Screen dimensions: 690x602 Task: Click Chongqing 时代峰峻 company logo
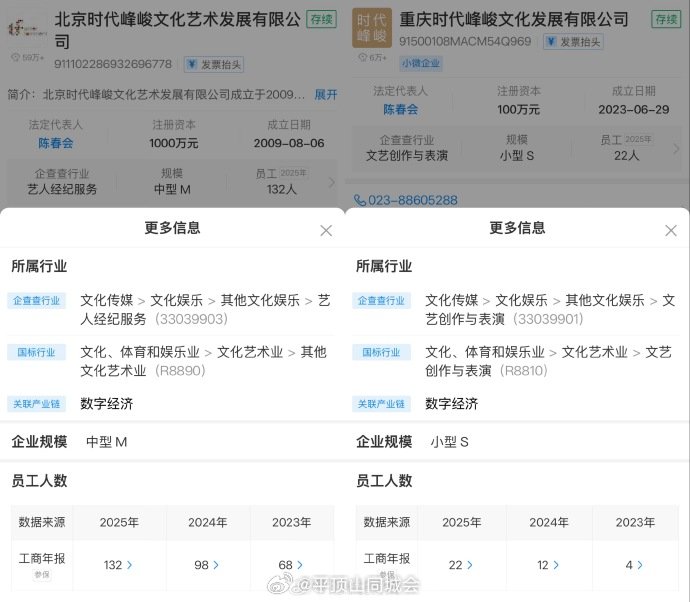click(x=372, y=28)
